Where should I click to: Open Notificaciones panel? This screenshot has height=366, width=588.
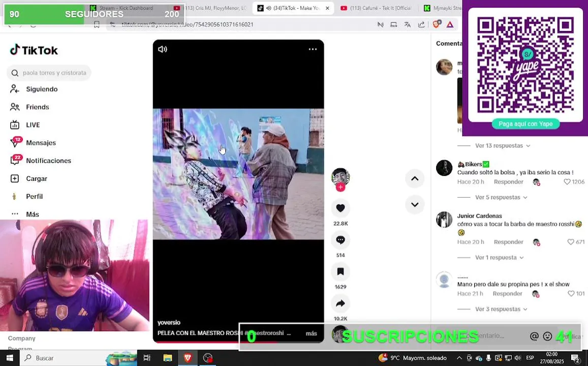(48, 161)
